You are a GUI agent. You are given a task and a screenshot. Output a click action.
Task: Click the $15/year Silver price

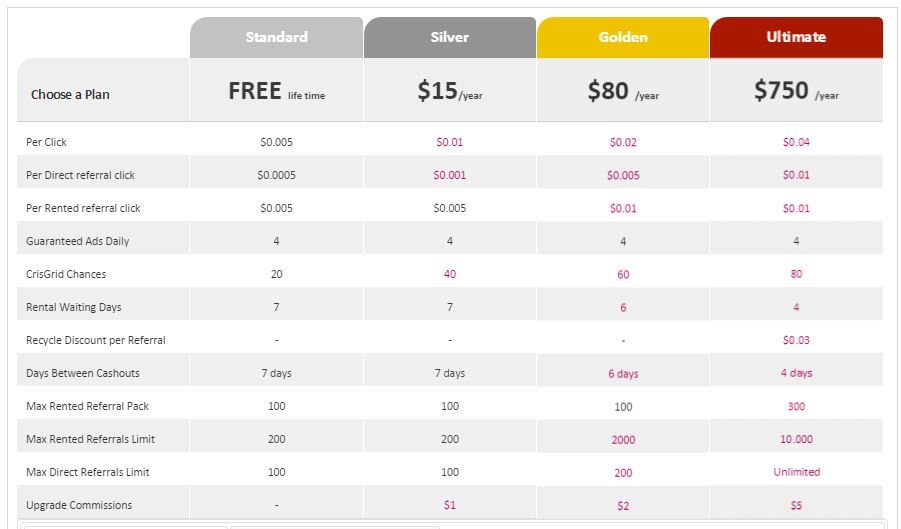point(449,91)
